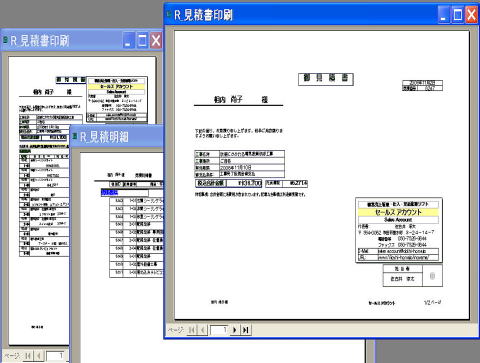Go to next page in front window
Screen dimensions: 480x363
(234, 330)
